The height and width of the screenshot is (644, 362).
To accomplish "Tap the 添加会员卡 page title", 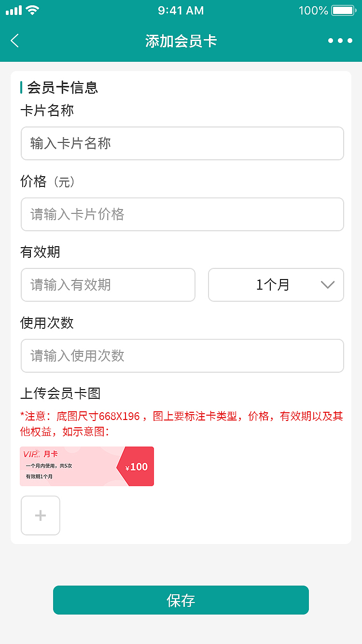I will (181, 41).
